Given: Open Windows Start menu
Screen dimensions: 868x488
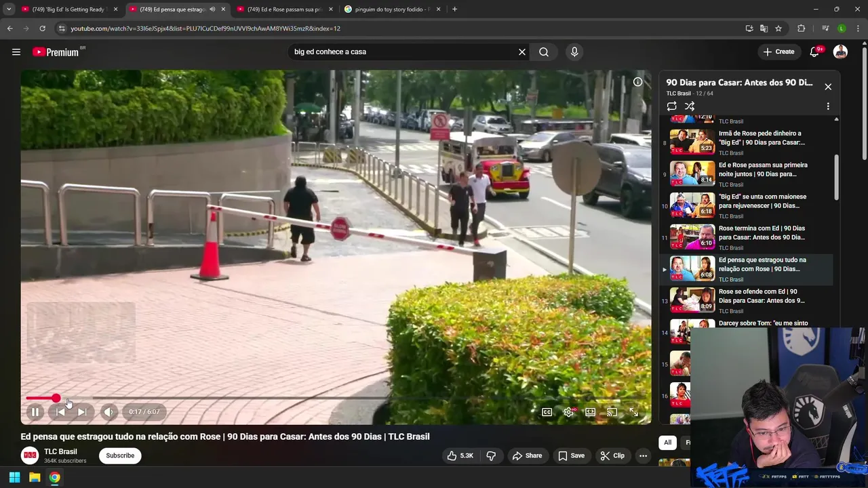Looking at the screenshot, I should pos(14,477).
